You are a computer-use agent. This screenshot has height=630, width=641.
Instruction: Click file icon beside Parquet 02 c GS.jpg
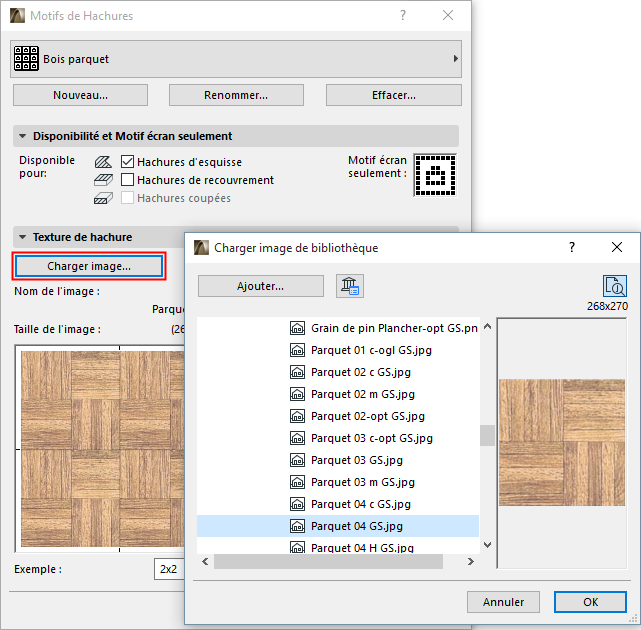click(x=297, y=372)
